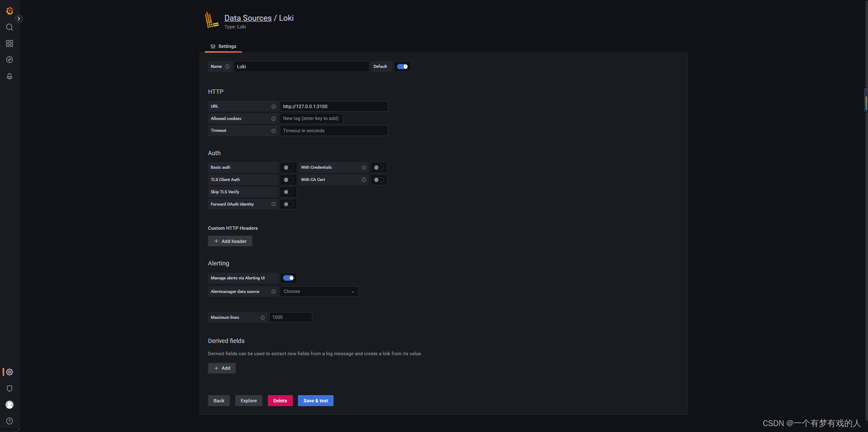
Task: Click info icon for With Credentials
Action: click(x=364, y=167)
